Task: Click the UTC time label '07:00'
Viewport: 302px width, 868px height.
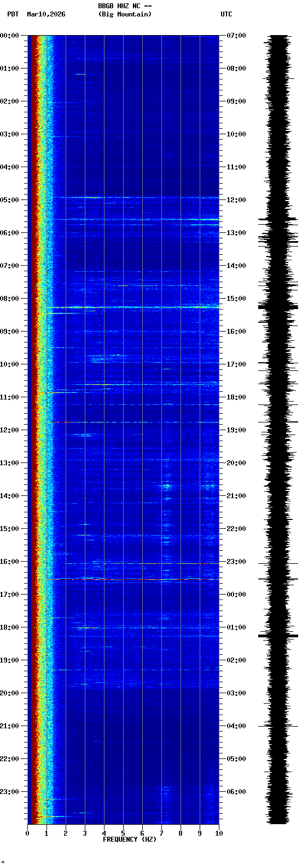Action: pyautogui.click(x=236, y=36)
